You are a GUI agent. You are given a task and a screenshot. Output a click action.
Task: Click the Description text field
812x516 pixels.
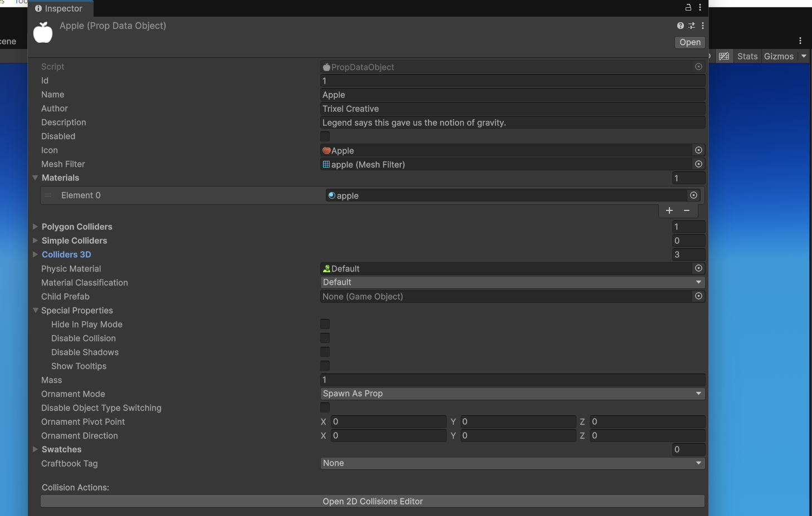[513, 122]
